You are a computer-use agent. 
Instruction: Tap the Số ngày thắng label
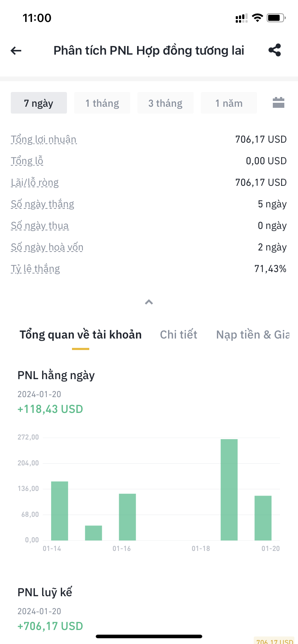pos(42,204)
